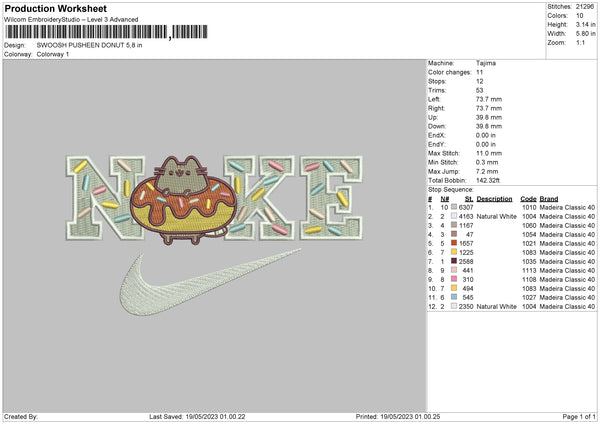Click the EndY value 0.00 in

[x=486, y=145]
